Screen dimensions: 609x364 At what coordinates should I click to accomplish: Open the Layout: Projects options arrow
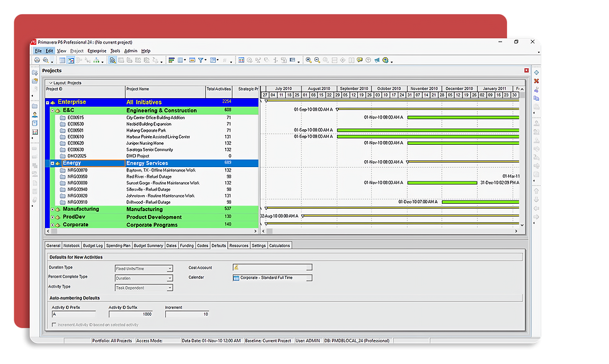[x=50, y=83]
